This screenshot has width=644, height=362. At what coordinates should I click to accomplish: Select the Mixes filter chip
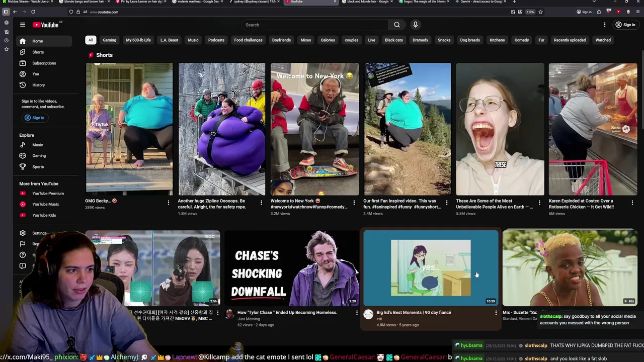click(306, 40)
